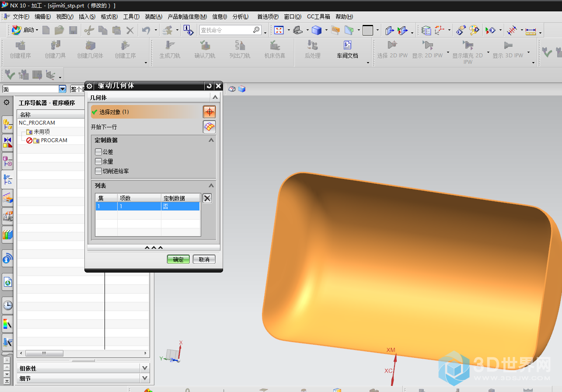Click the shaded cube rendering style icon
The width and height of the screenshot is (562, 392).
pos(317,30)
